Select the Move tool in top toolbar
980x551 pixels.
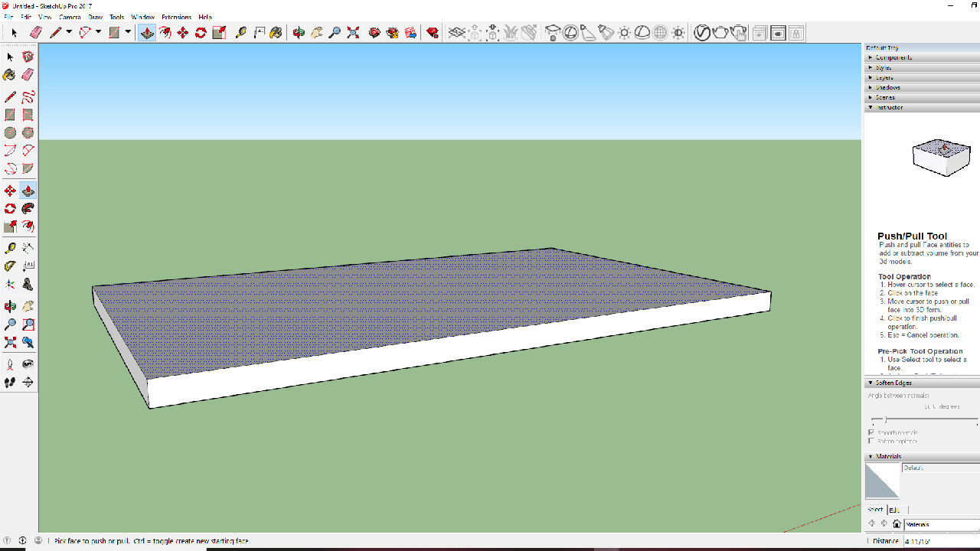183,33
